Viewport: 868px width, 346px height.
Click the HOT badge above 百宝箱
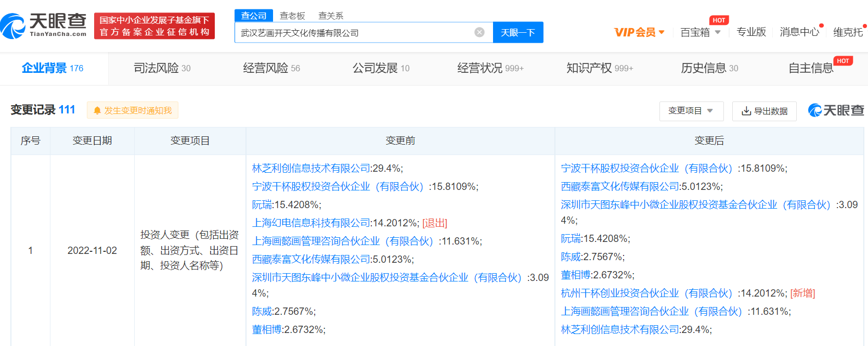pos(719,20)
